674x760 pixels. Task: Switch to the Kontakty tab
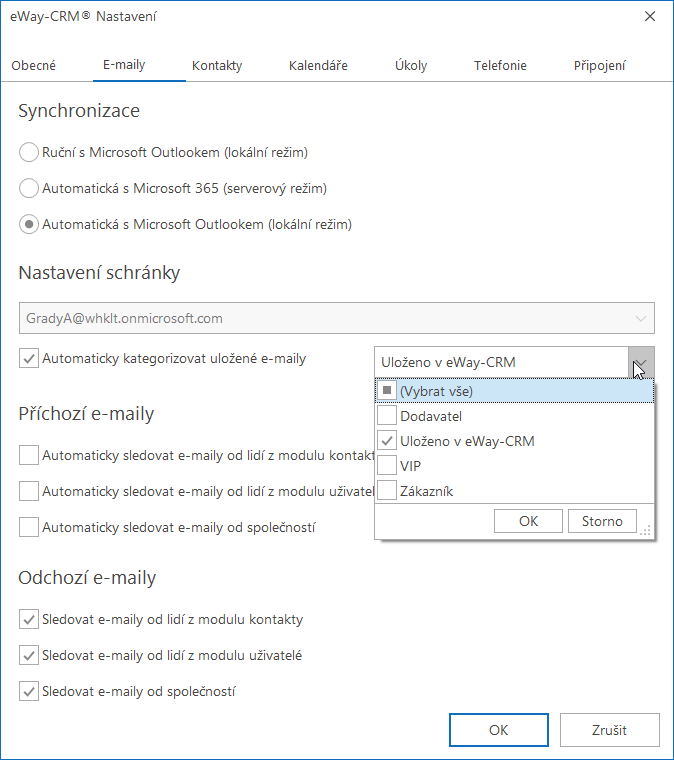(217, 65)
